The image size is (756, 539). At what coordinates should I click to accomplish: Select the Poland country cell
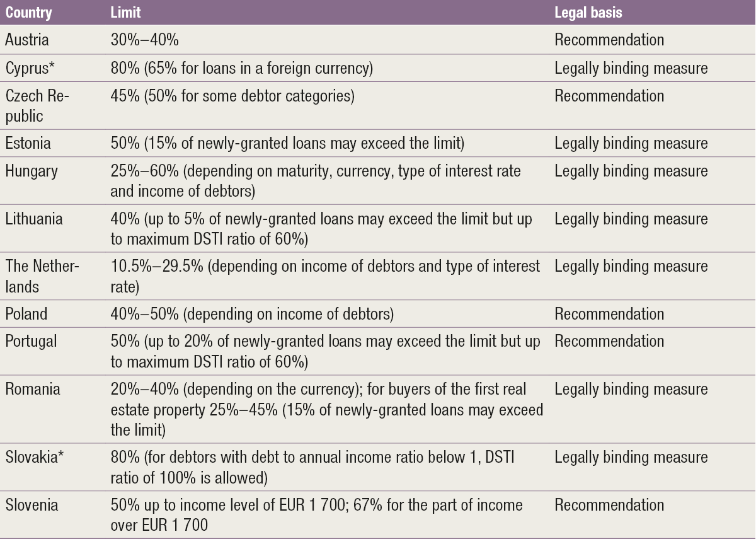26,313
